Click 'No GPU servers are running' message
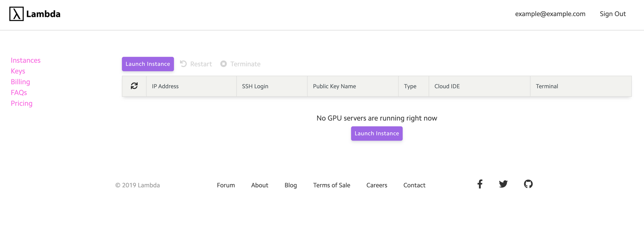 377,118
